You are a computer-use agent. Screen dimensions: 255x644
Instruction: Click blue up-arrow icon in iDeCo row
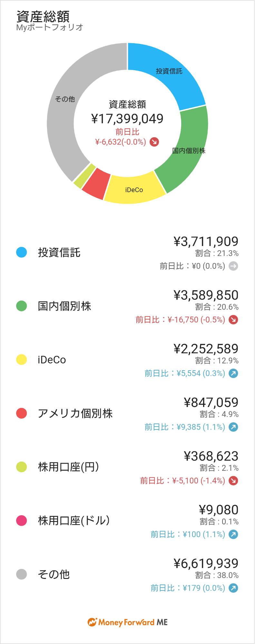point(233,374)
